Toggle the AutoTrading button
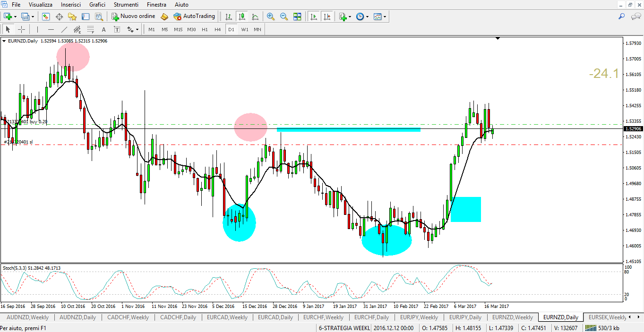644x332 pixels. [x=194, y=17]
